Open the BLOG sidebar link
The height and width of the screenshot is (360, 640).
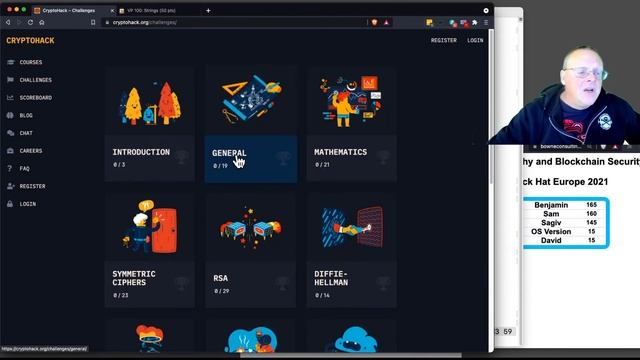point(26,116)
